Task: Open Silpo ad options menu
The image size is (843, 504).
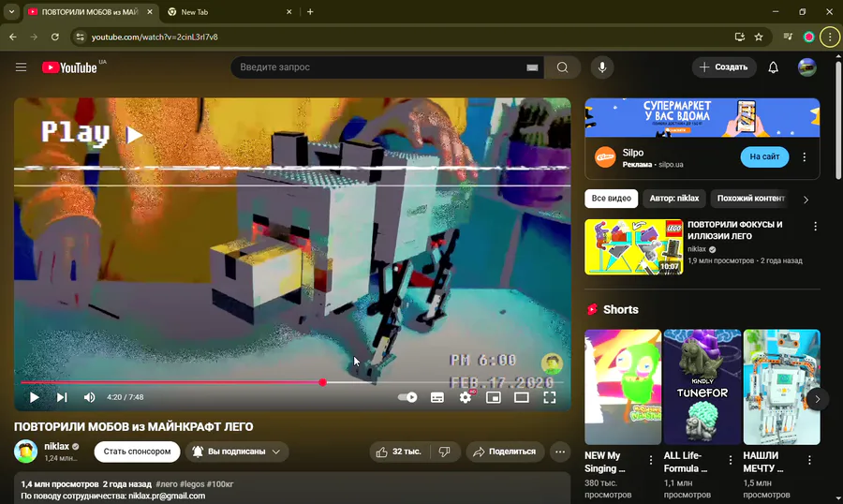Action: [x=805, y=157]
